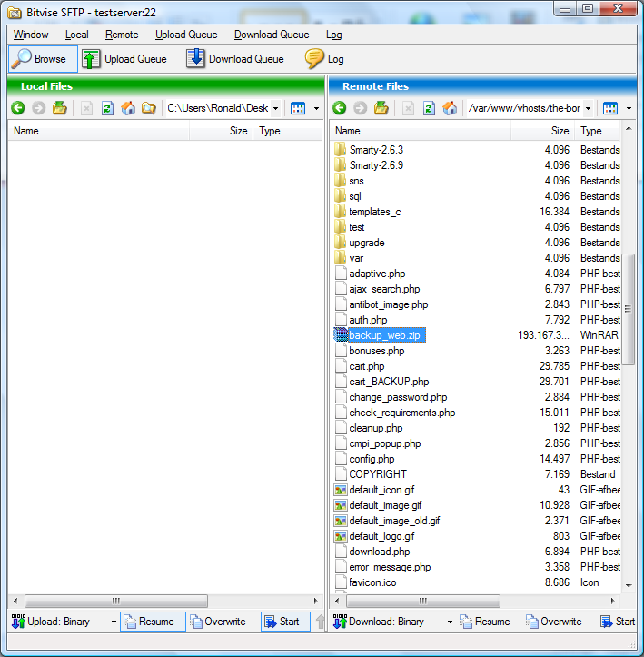The height and width of the screenshot is (657, 644).
Task: Select favicon.ico file
Action: 372,582
